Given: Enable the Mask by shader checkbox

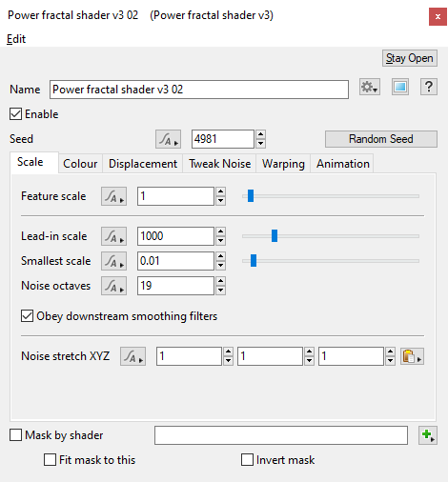Looking at the screenshot, I should pos(15,435).
